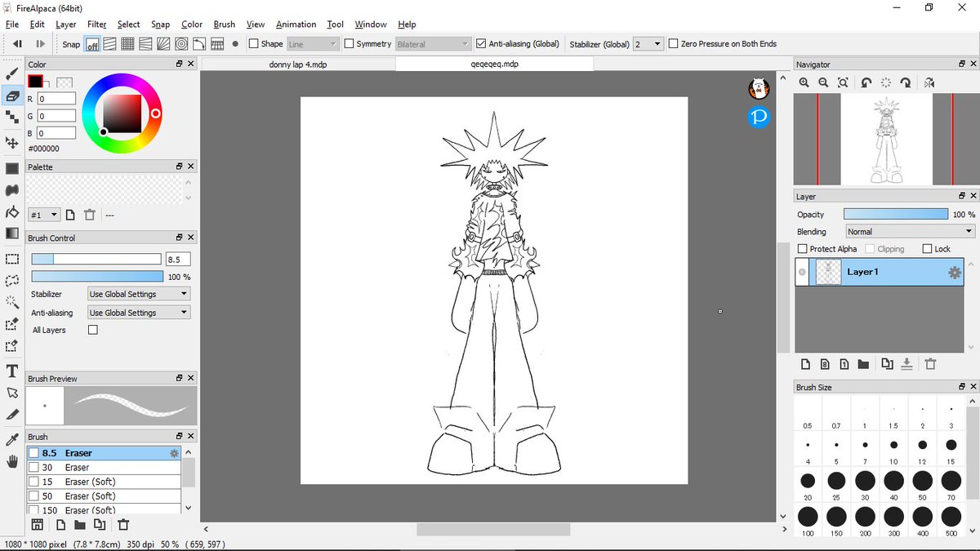
Task: Select the 50 Eraser (Soft) brush
Action: 104,496
